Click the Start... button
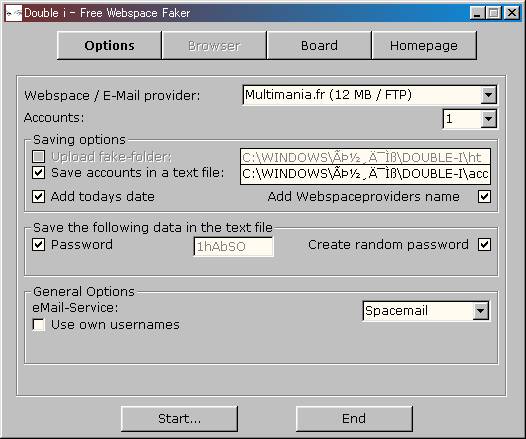This screenshot has height=439, width=526. [x=179, y=419]
